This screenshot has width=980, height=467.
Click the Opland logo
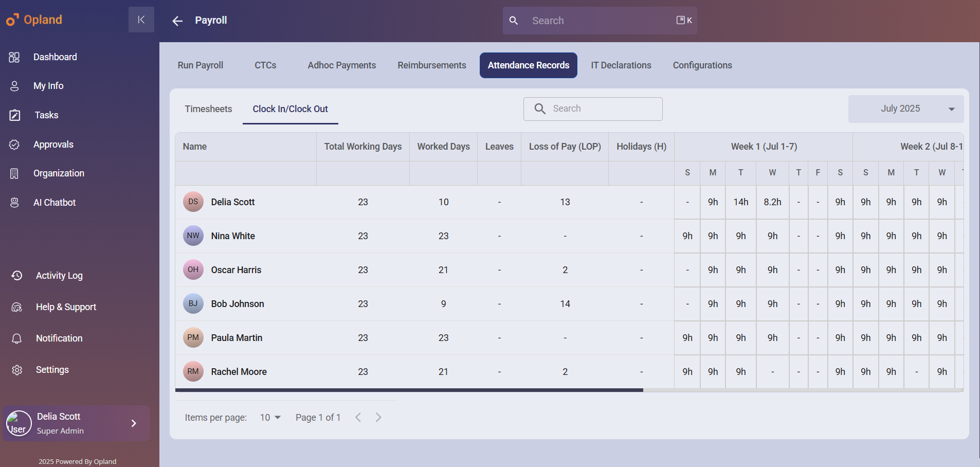(x=34, y=20)
